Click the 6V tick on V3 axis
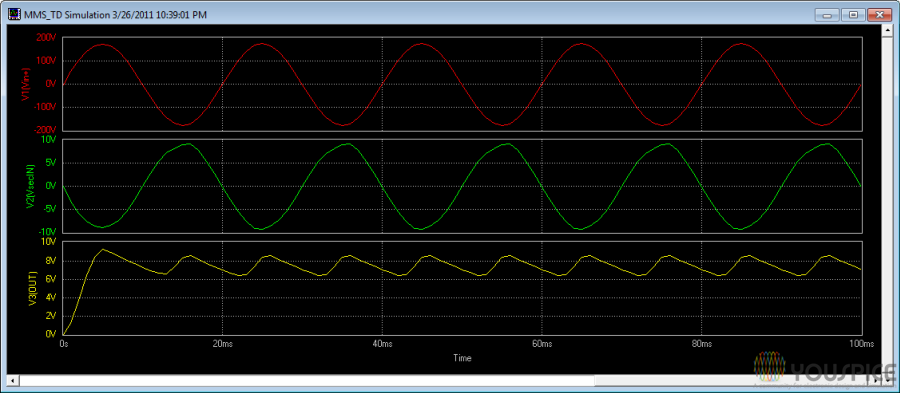 click(x=52, y=279)
